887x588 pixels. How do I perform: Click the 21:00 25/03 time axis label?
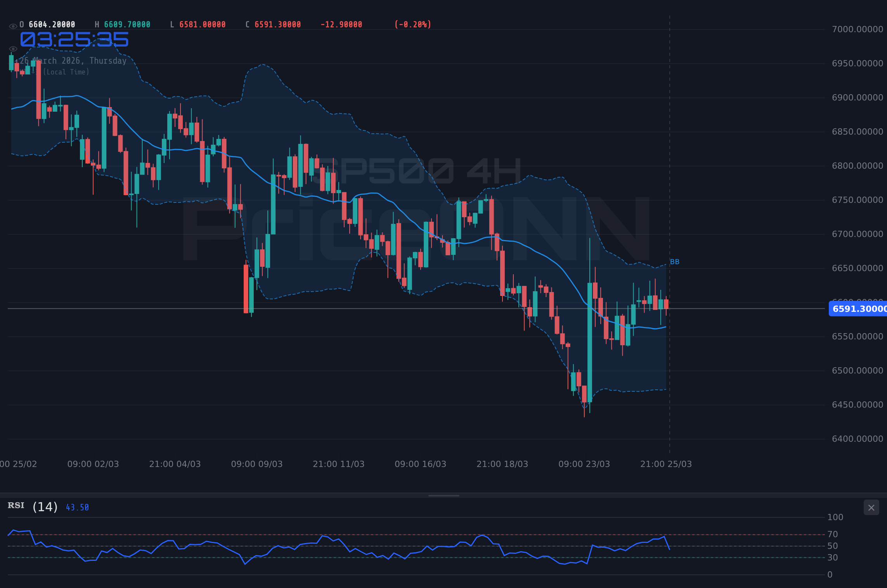pyautogui.click(x=665, y=464)
